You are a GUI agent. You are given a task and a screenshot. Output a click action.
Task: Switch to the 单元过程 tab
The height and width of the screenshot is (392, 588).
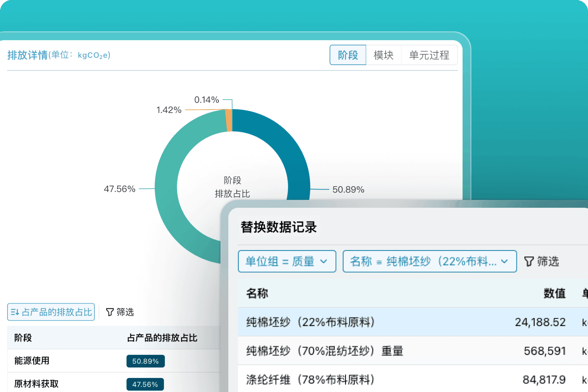429,55
